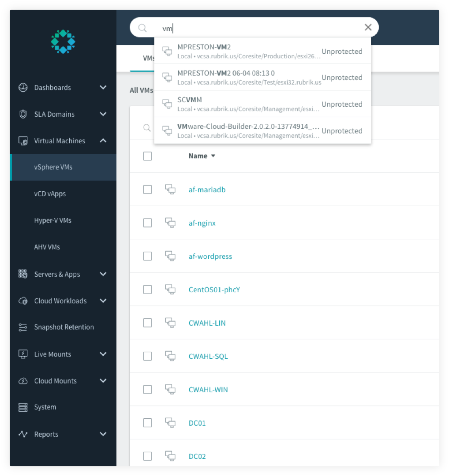Click the Servers & Apps grid icon

tap(23, 274)
